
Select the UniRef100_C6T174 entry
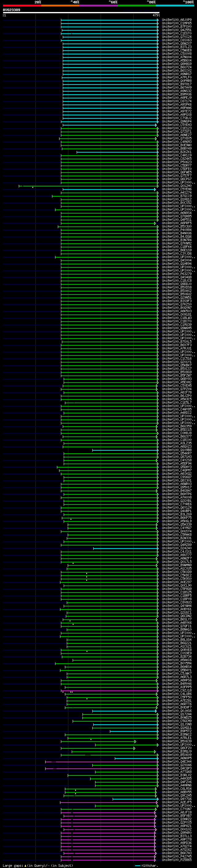(177, 101)
